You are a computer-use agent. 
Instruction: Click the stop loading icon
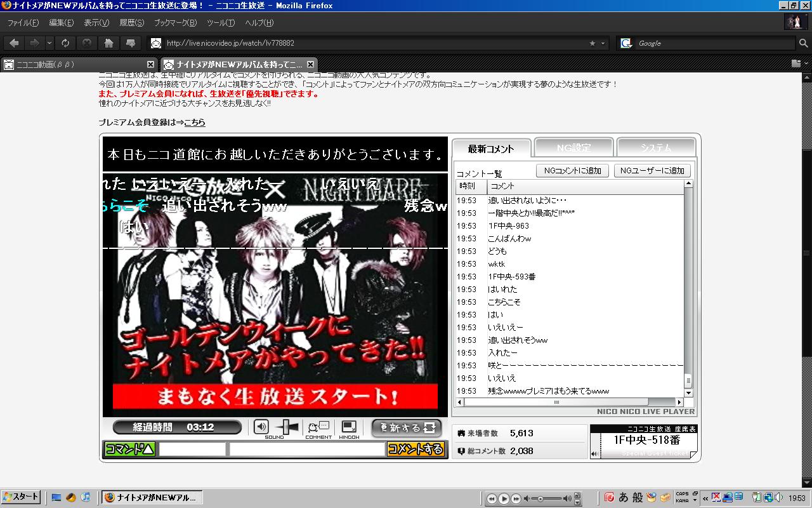pos(87,43)
